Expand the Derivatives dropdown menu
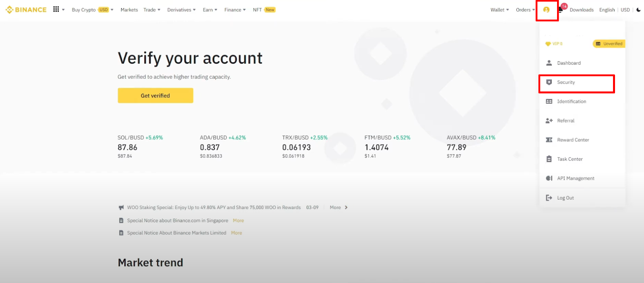The height and width of the screenshot is (283, 644). tap(194, 10)
